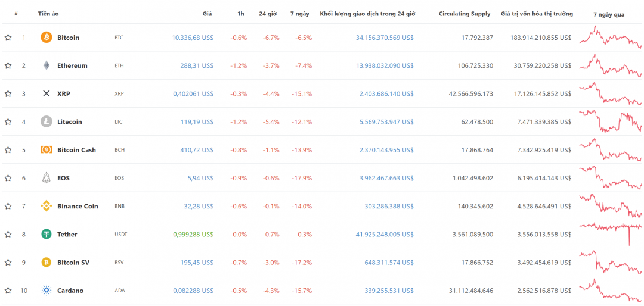
Task: Click the Bitcoin Cash logo icon
Action: pos(47,149)
